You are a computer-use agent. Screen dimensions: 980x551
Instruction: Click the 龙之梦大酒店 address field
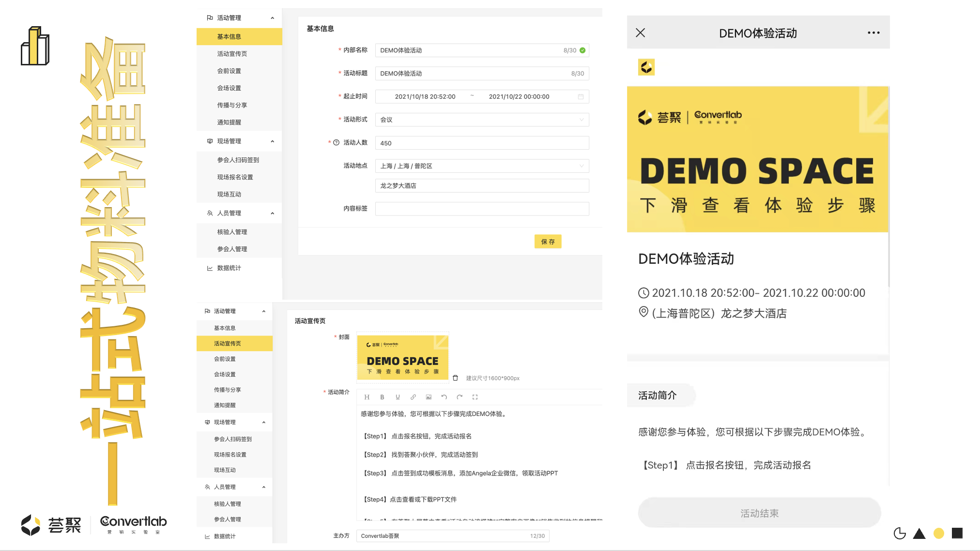[482, 186]
